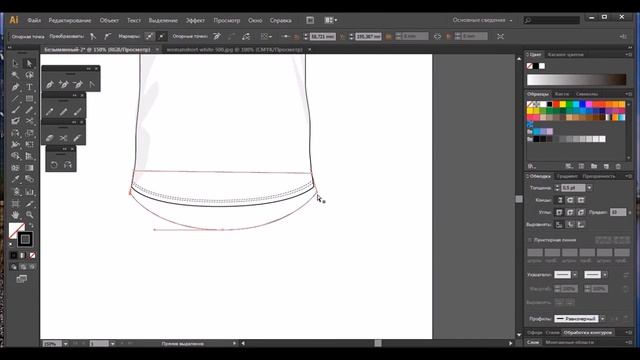Image resolution: width=640 pixels, height=360 pixels.
Task: Open the Просмотр menu
Action: point(227,20)
